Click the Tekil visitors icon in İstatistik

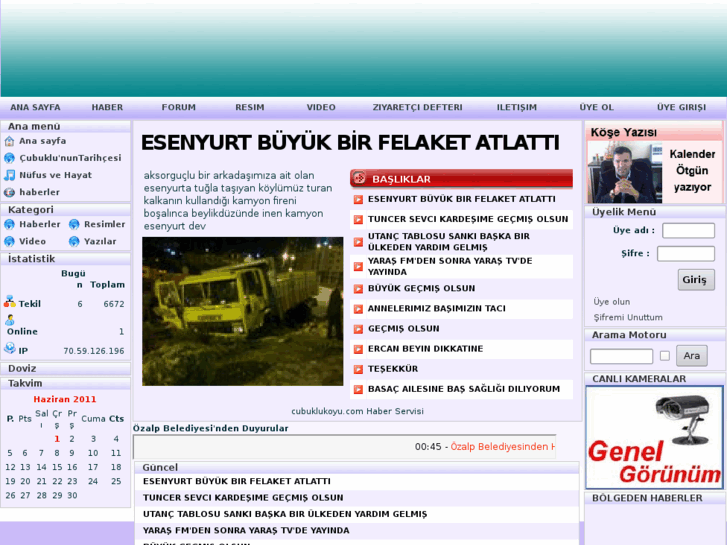pyautogui.click(x=9, y=302)
